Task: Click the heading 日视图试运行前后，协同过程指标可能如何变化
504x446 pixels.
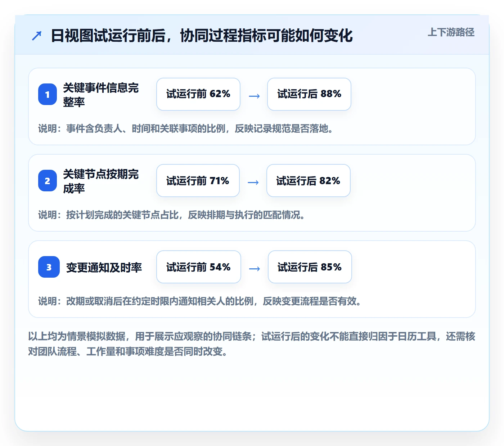Action: (x=202, y=36)
